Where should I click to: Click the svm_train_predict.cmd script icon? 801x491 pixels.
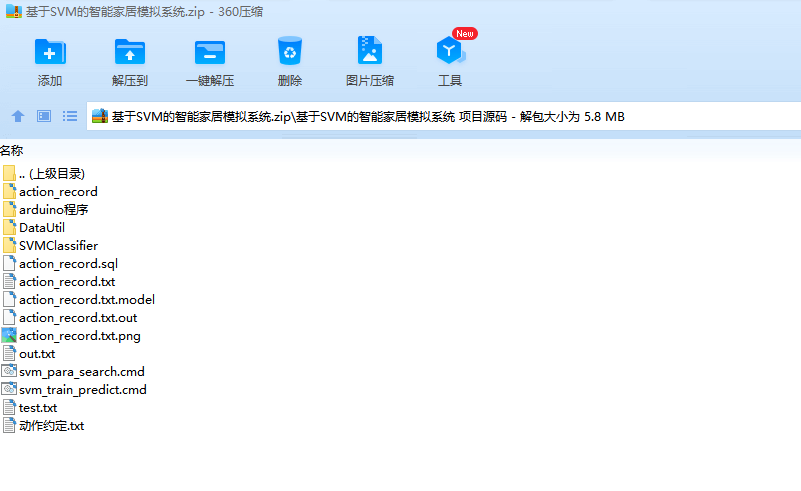click(9, 389)
